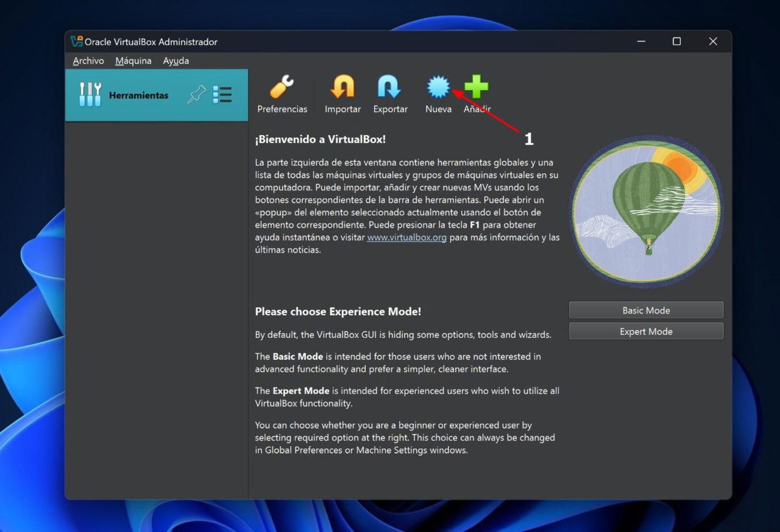Pin the Herramientas pane with pushpin icon

click(x=197, y=95)
